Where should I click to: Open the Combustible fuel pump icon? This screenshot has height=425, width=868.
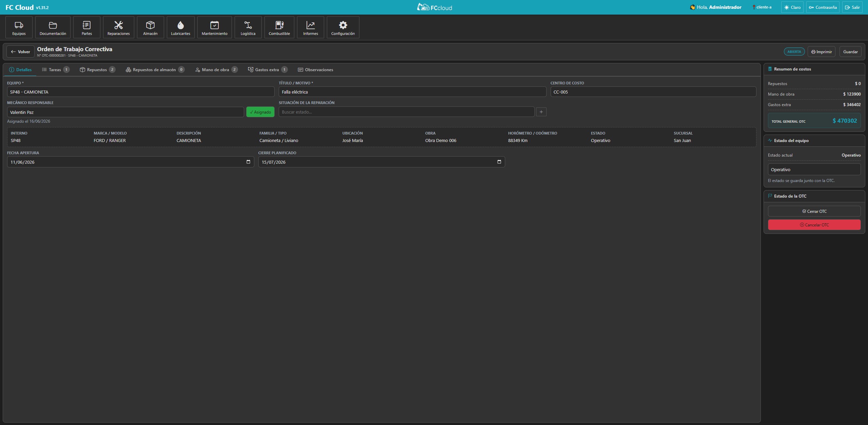tap(279, 27)
